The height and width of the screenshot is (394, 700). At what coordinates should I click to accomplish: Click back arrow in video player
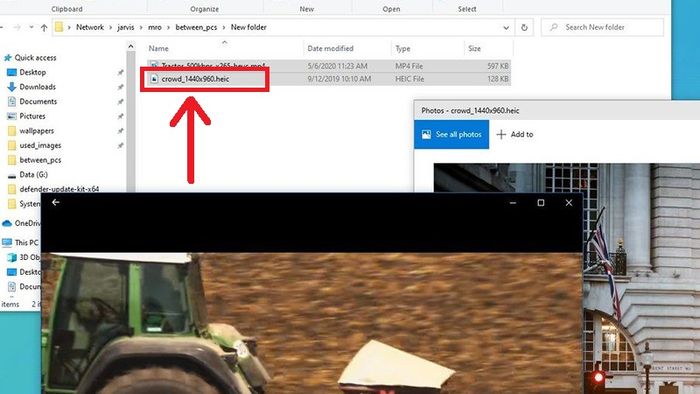pyautogui.click(x=55, y=203)
